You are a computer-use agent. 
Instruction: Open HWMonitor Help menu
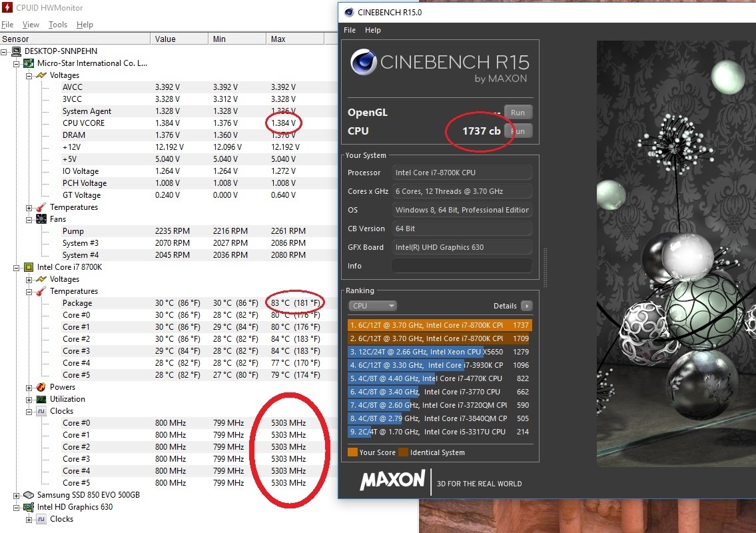[x=85, y=25]
